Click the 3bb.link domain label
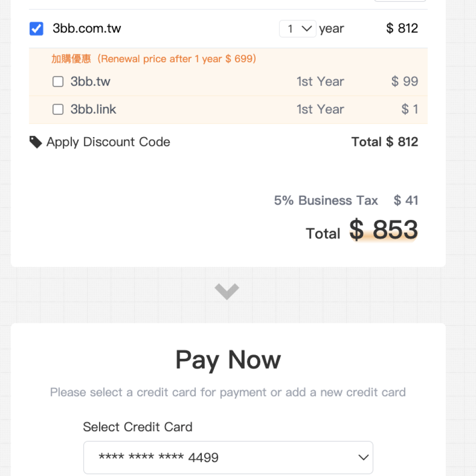Screen dimensions: 476x476 coord(93,110)
